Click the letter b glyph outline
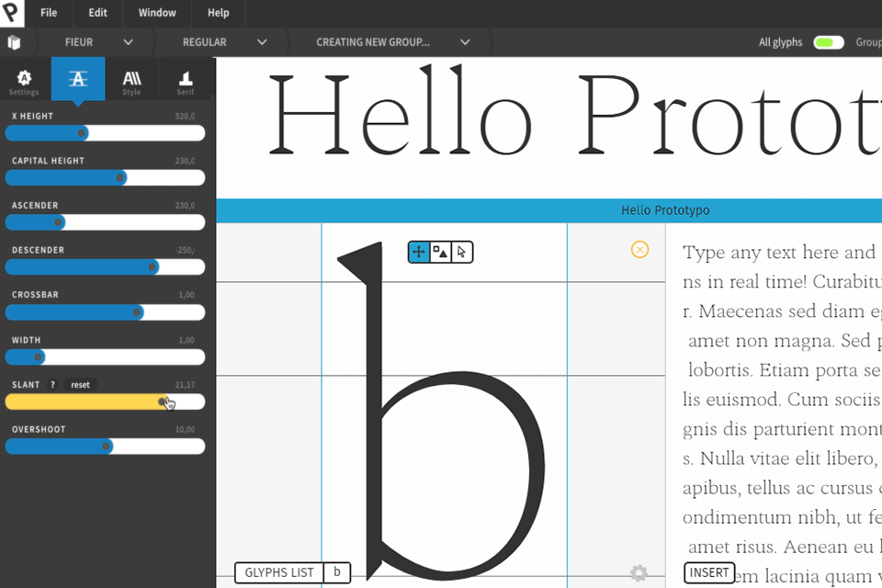The width and height of the screenshot is (882, 588). point(442,411)
